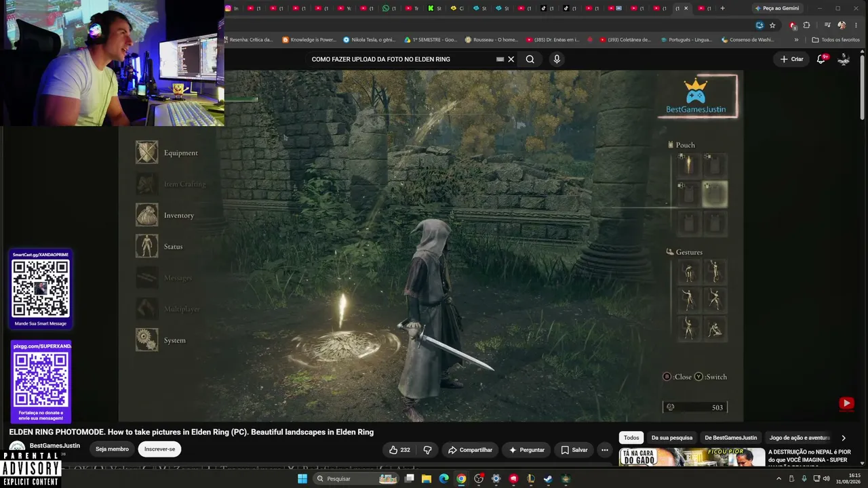Image resolution: width=868 pixels, height=488 pixels.
Task: Select the Todos filter chip
Action: click(631, 438)
